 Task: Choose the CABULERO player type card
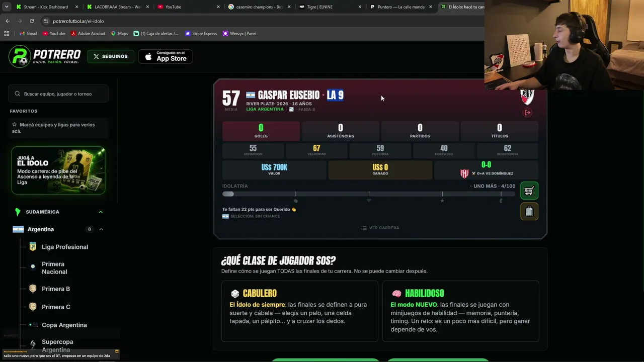tap(300, 311)
